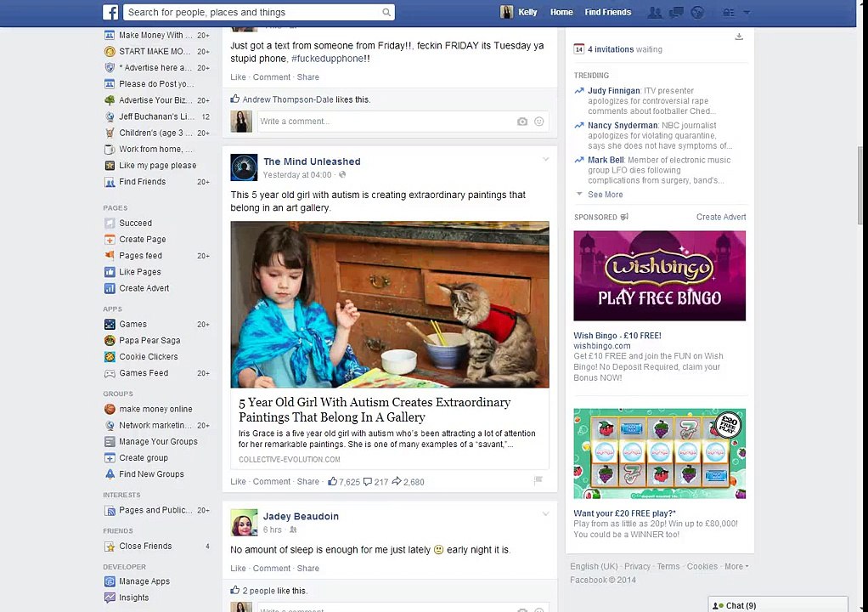Click the download icon above invitations
Image resolution: width=868 pixels, height=612 pixels.
[738, 37]
